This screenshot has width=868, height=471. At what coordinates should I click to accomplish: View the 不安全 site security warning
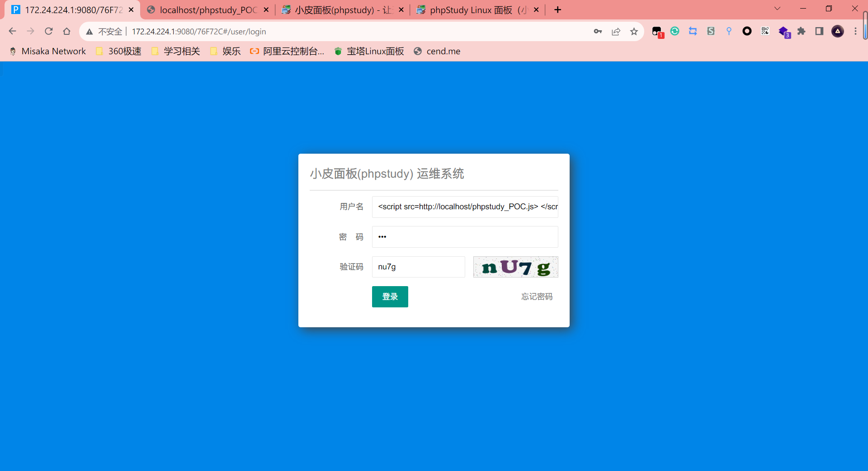pyautogui.click(x=104, y=32)
